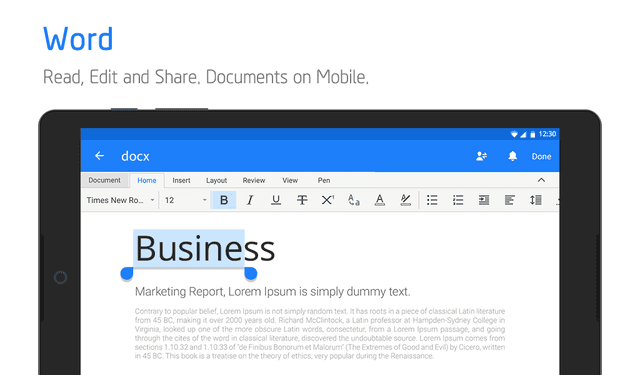Tap the right selection handle
Viewport: 640px width, 375px height.
[x=251, y=274]
